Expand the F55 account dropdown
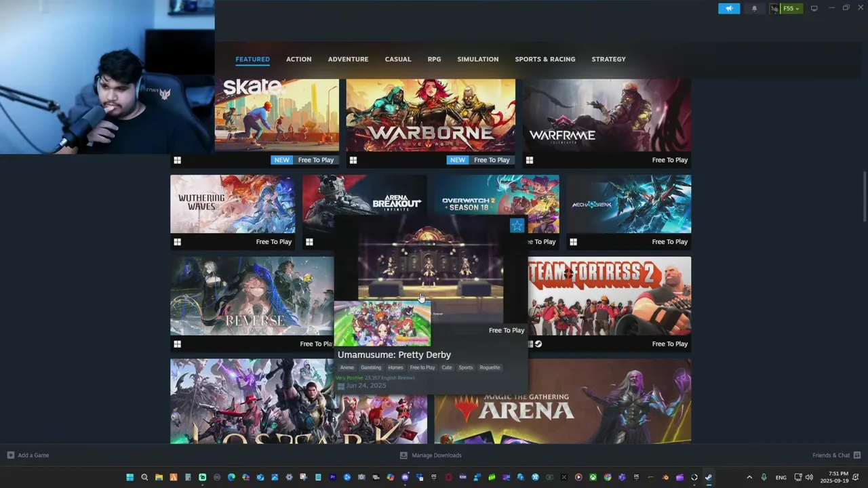Screen dimensions: 868x488 click(791, 8)
